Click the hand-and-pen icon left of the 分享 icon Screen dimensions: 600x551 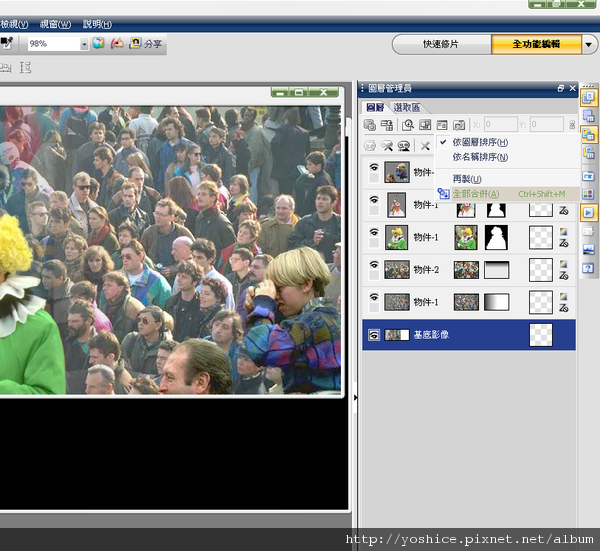coord(117,43)
